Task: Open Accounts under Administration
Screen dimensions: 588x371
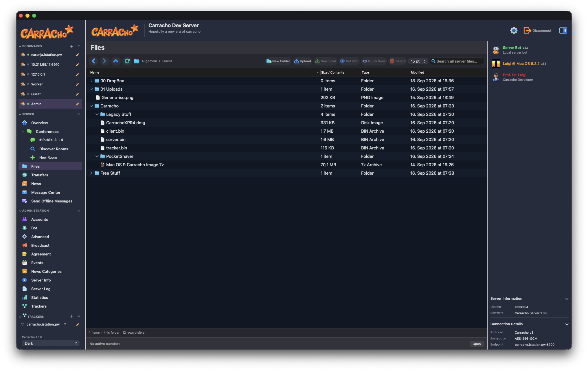Action: pos(50,219)
